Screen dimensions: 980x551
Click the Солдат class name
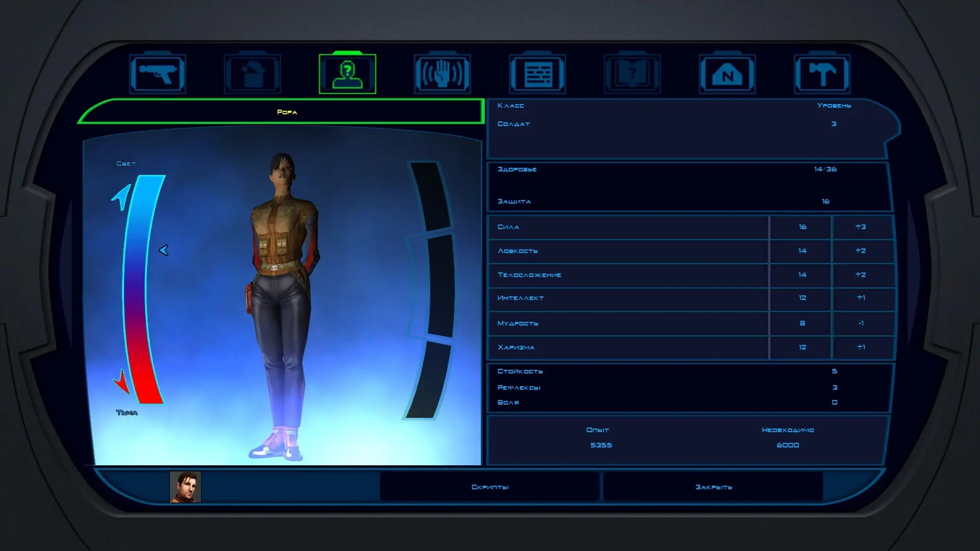[513, 124]
